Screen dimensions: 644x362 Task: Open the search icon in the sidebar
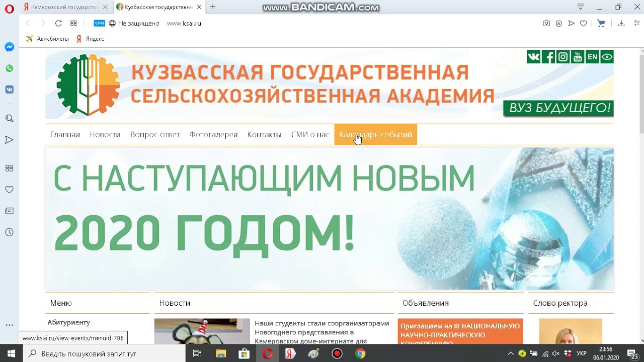(9, 119)
